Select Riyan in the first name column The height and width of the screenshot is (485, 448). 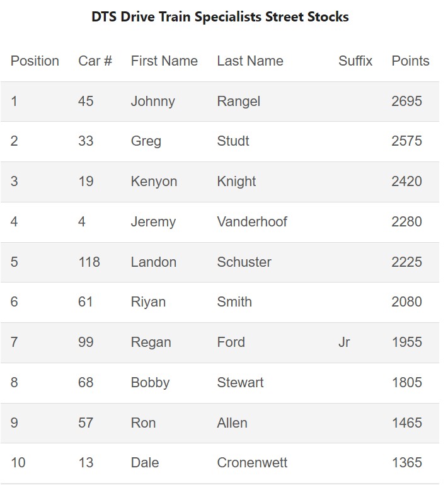148,302
